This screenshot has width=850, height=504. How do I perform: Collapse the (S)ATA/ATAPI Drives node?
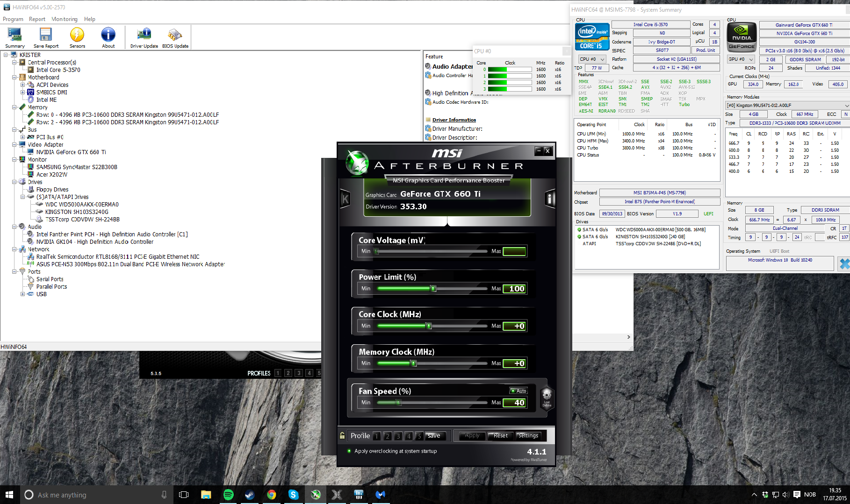point(23,197)
